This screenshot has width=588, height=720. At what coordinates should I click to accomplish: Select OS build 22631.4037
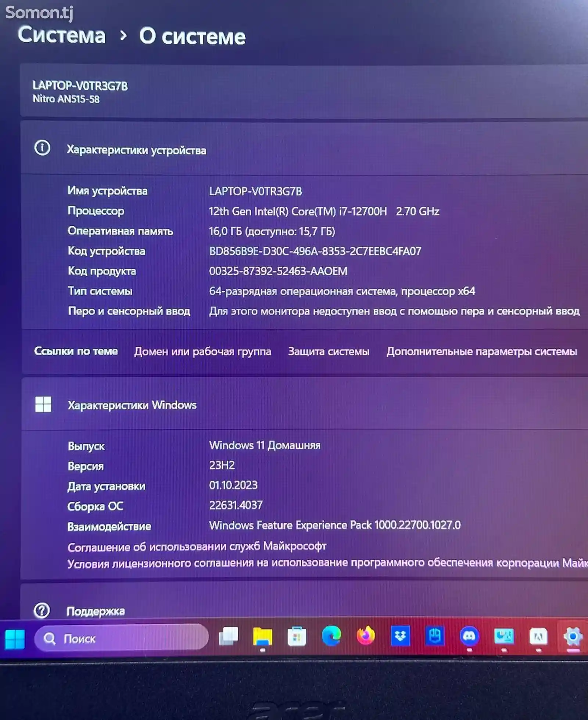click(x=236, y=505)
